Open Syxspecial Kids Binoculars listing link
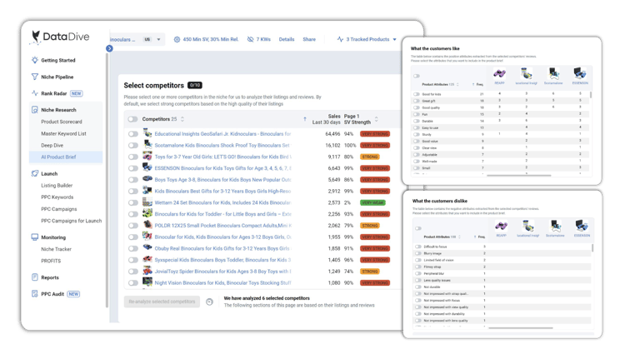 coord(222,260)
